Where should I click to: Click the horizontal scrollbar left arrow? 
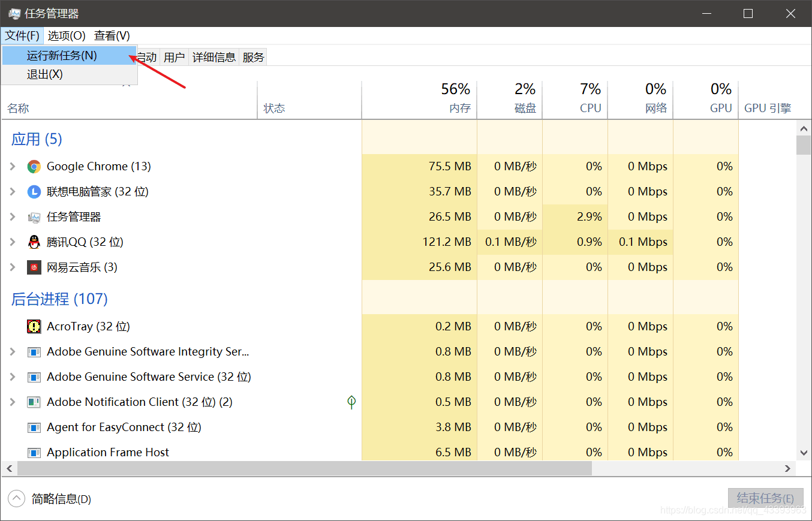click(9, 468)
